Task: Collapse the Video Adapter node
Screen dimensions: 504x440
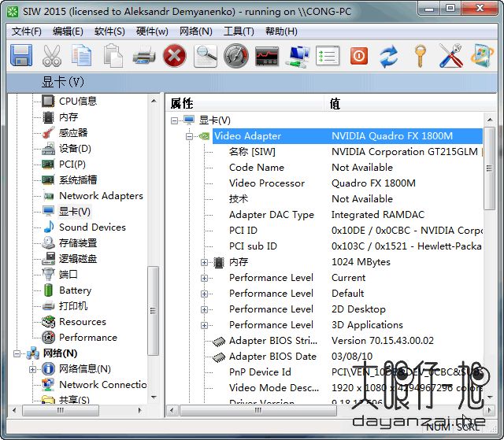Action: (x=189, y=136)
